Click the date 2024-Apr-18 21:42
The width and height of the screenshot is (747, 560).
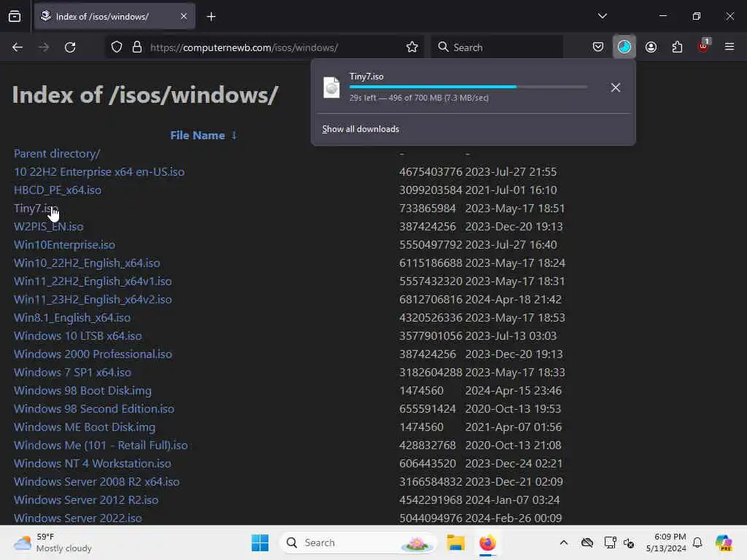click(x=514, y=300)
